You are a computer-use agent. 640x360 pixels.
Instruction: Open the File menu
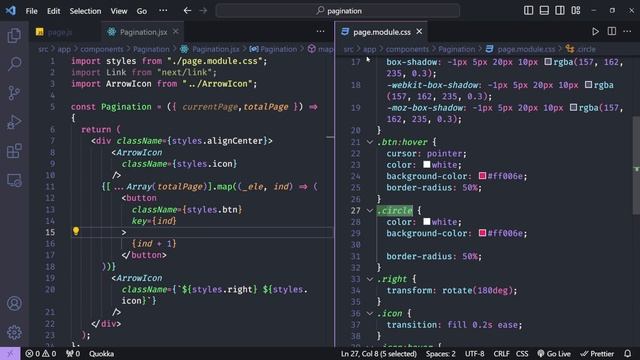click(31, 11)
